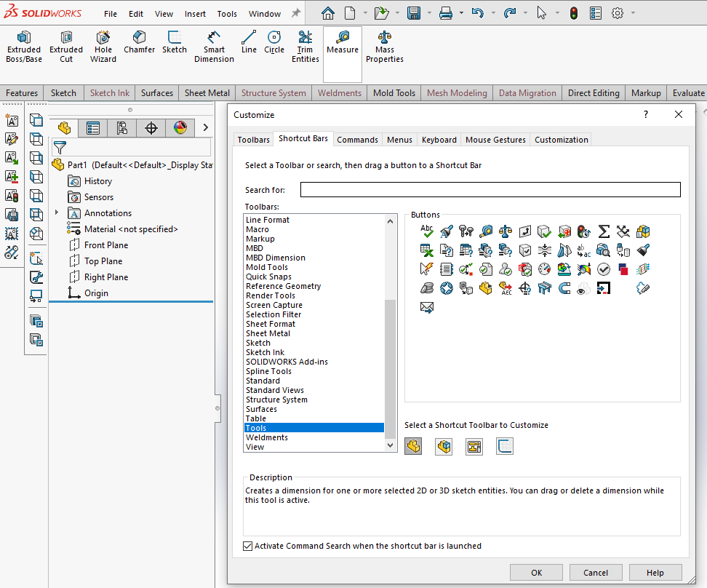Image resolution: width=707 pixels, height=588 pixels.
Task: Click the Trim Entities tool
Action: (305, 46)
